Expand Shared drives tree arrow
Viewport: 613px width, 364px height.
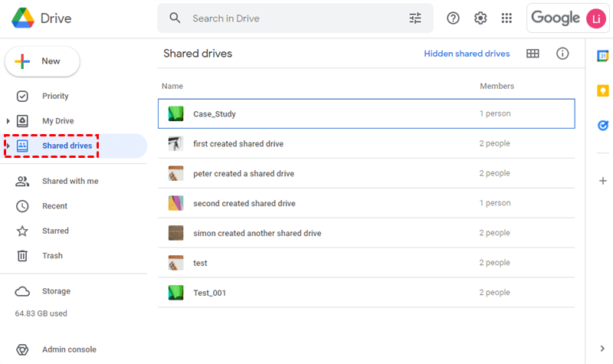tap(8, 146)
